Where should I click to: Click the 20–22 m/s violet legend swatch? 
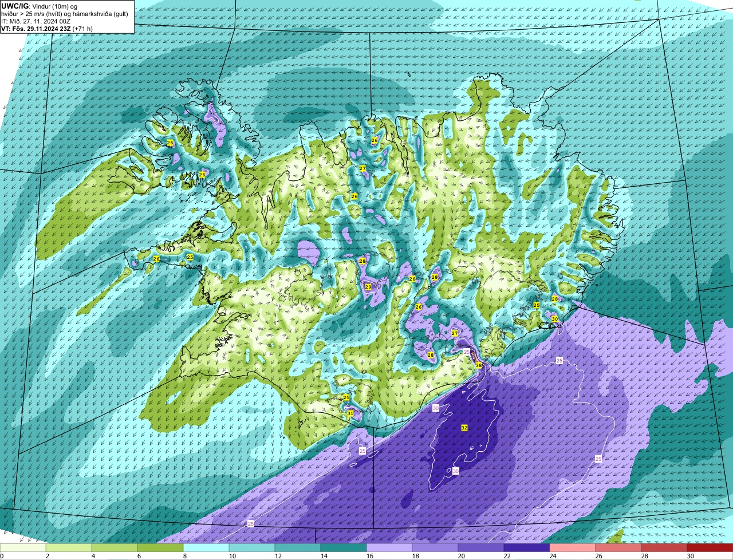481,548
